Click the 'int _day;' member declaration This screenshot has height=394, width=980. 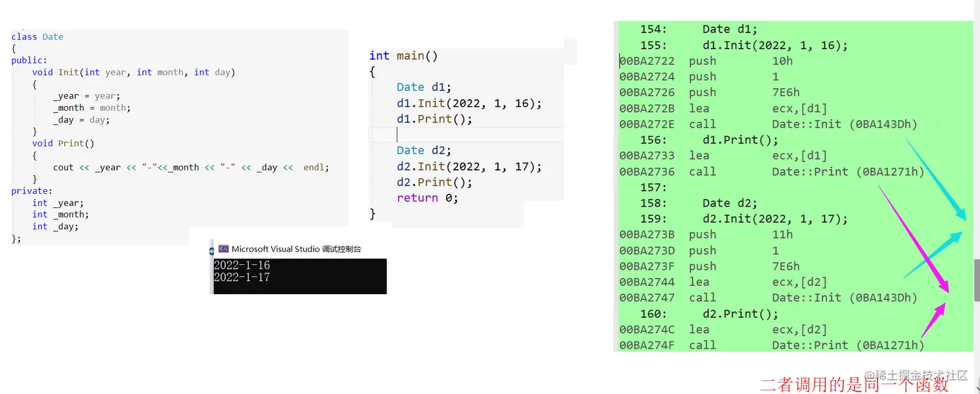click(x=56, y=226)
